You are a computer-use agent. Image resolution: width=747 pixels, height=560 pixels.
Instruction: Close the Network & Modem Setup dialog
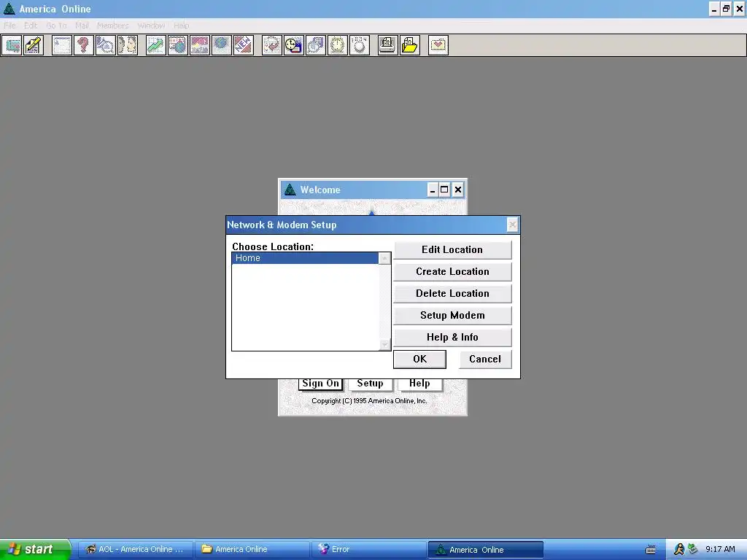[x=512, y=225]
